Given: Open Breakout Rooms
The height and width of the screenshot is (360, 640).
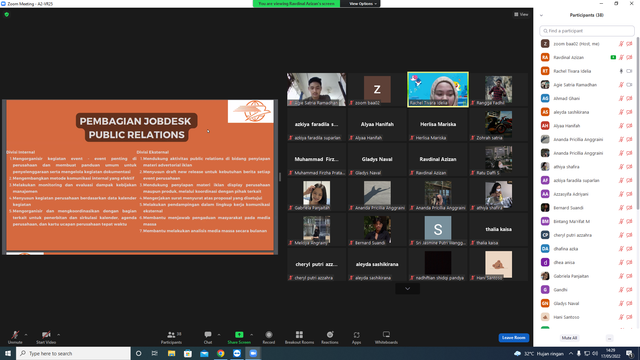Looking at the screenshot, I should 299,337.
